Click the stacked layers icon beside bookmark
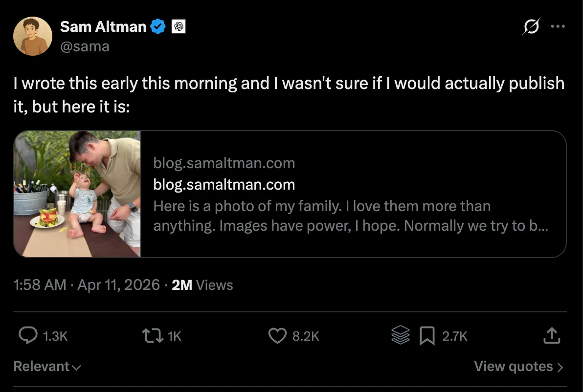This screenshot has width=583, height=392. [x=401, y=335]
